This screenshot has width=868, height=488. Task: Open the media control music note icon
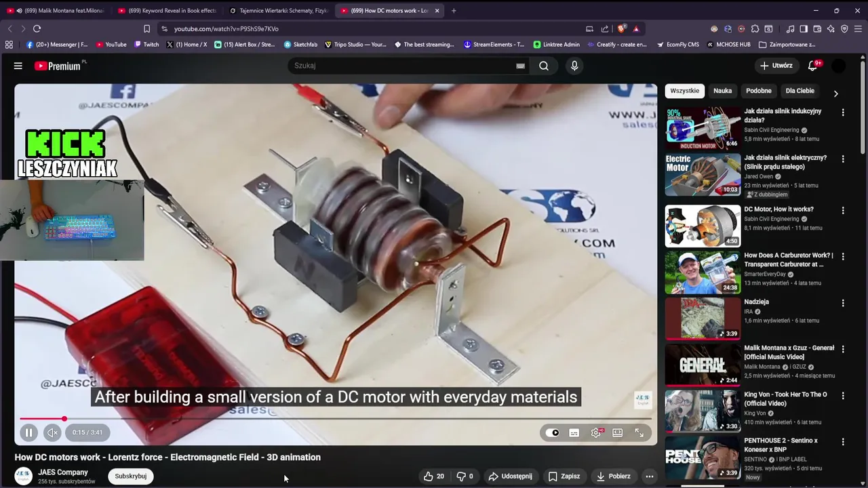[790, 28]
